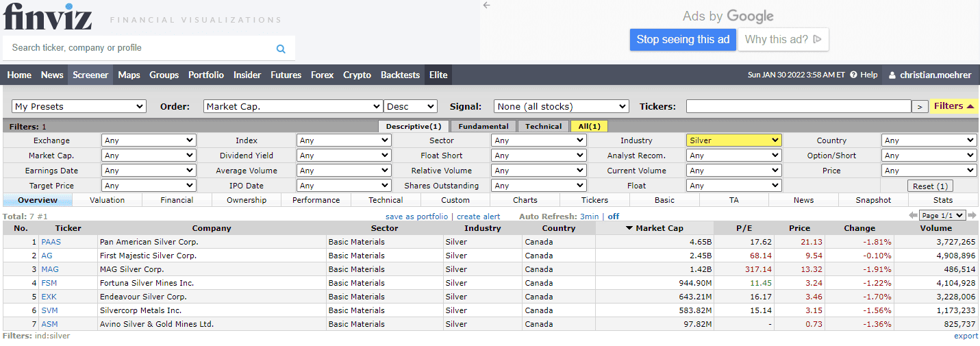This screenshot has width=980, height=346.
Task: Click the Reset (1) button
Action: pyautogui.click(x=930, y=186)
